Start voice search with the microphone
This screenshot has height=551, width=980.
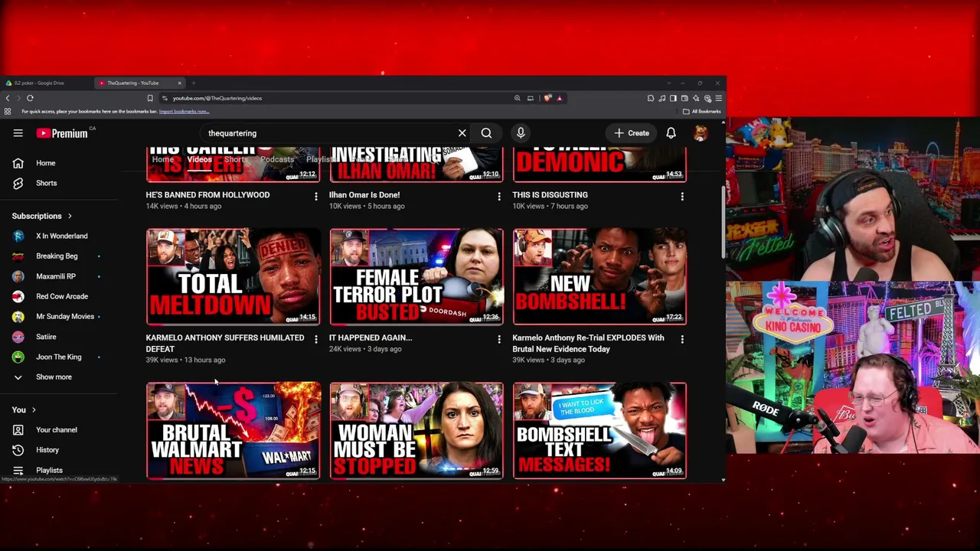tap(521, 133)
